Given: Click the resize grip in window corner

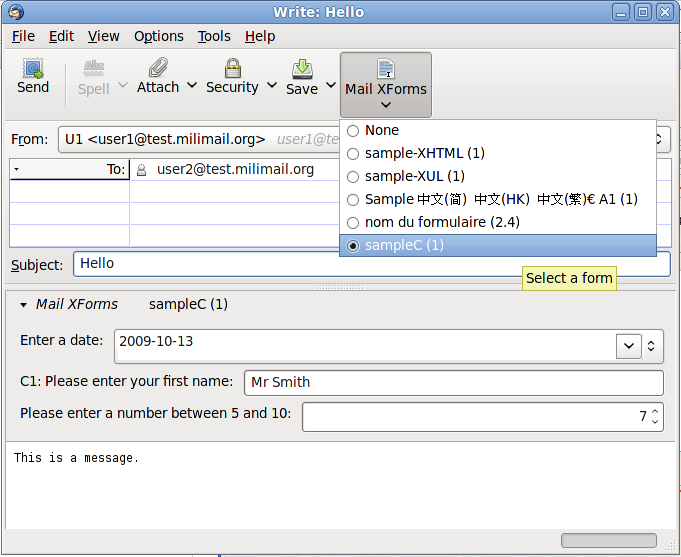Looking at the screenshot, I should point(671,544).
